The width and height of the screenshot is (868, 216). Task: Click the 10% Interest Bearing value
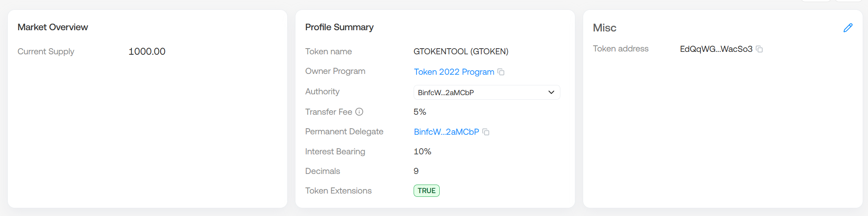pyautogui.click(x=422, y=151)
